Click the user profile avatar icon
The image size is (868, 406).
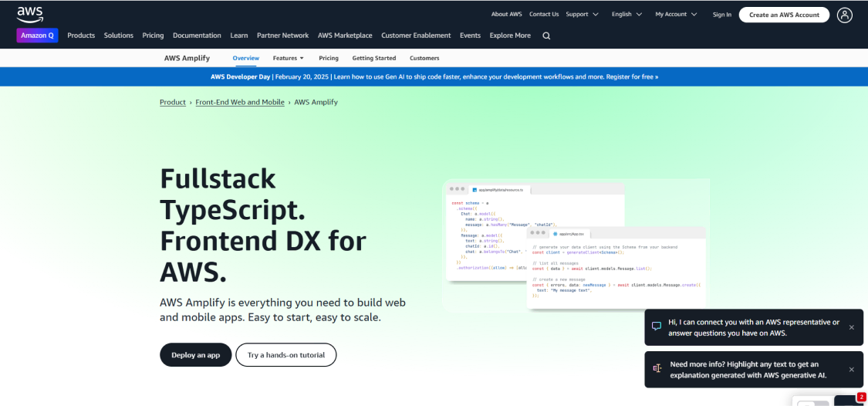tap(845, 15)
